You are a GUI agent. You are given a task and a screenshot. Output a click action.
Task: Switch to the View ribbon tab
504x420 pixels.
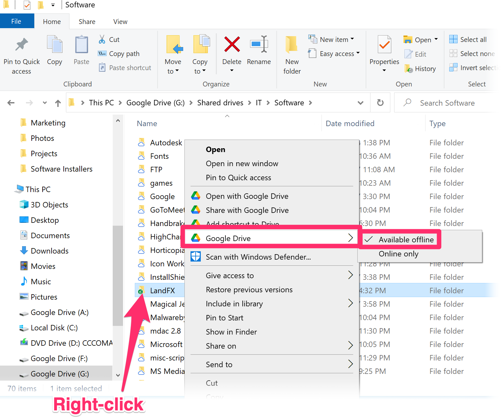coord(120,21)
